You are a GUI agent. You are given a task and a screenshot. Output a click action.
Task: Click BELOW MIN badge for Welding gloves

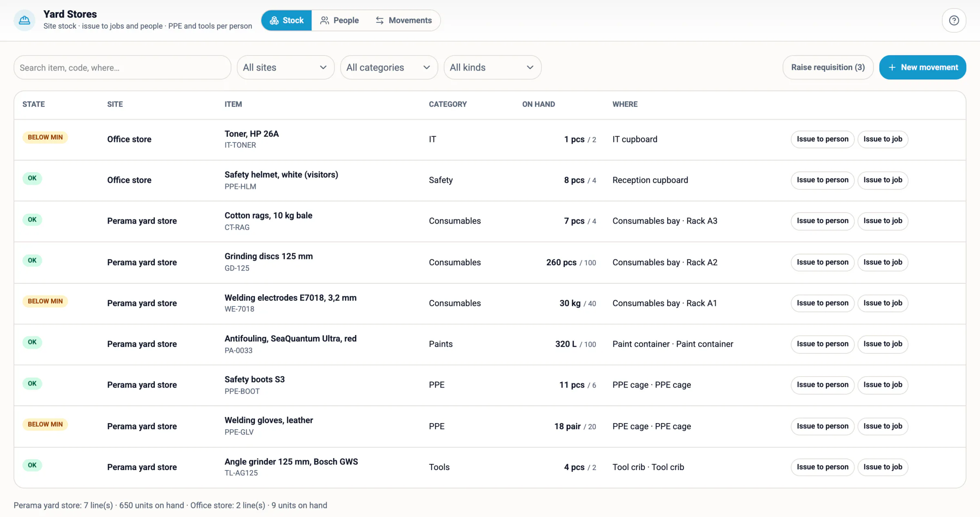(x=45, y=424)
